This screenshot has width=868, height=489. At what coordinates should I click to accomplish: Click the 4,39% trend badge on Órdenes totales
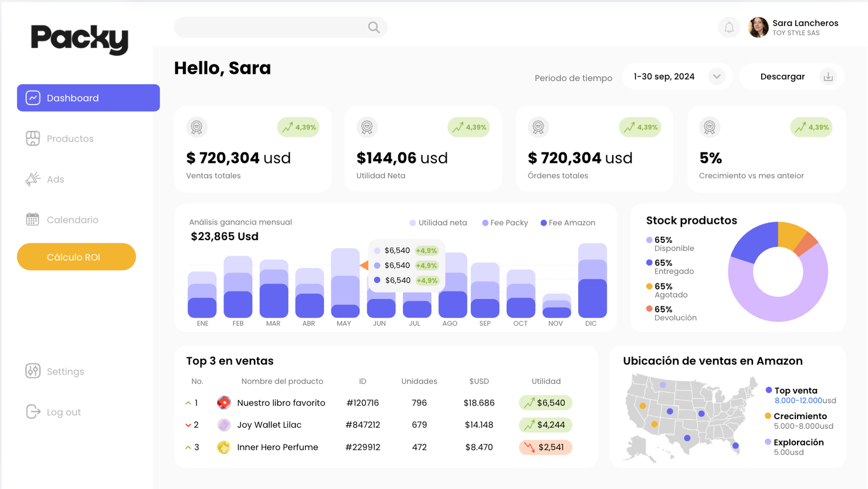640,127
